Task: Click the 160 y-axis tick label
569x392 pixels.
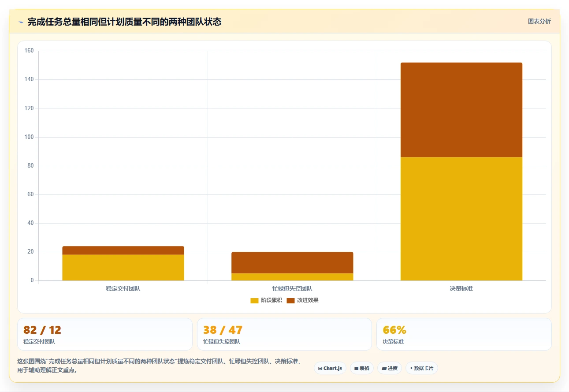Action: point(29,51)
